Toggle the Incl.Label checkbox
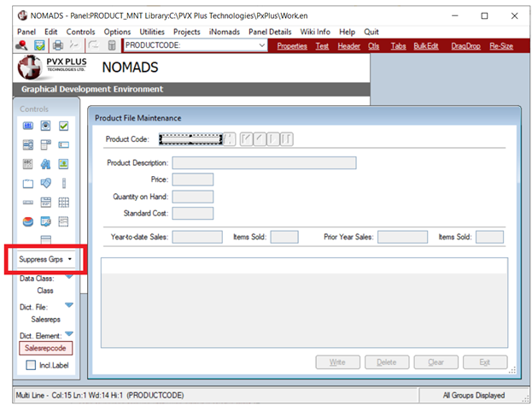532x406 pixels. [30, 366]
